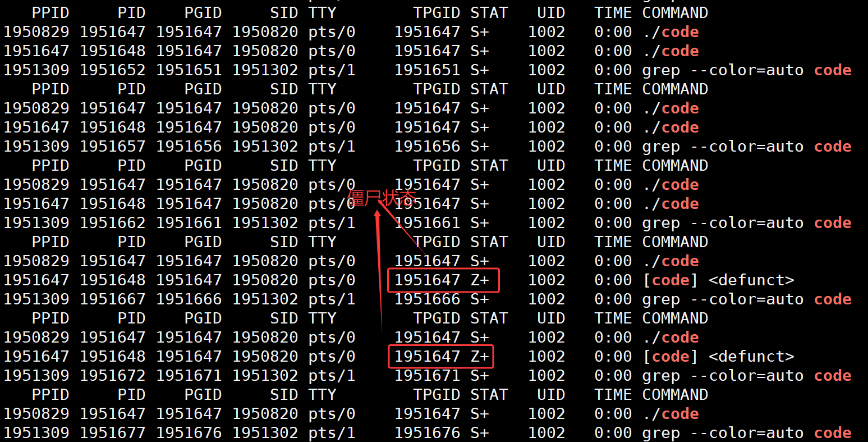The height and width of the screenshot is (442, 868).
Task: Select PID value 1951657
Action: (112, 147)
